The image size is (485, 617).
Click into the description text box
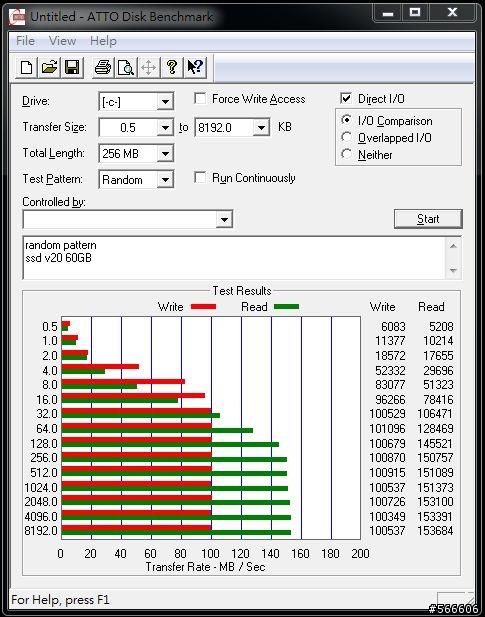[234, 258]
